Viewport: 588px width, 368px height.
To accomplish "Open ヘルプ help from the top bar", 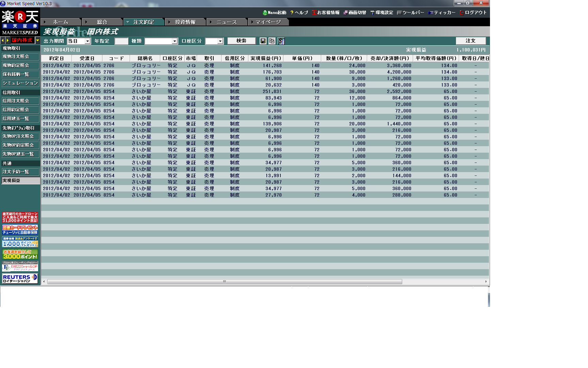I will [299, 13].
